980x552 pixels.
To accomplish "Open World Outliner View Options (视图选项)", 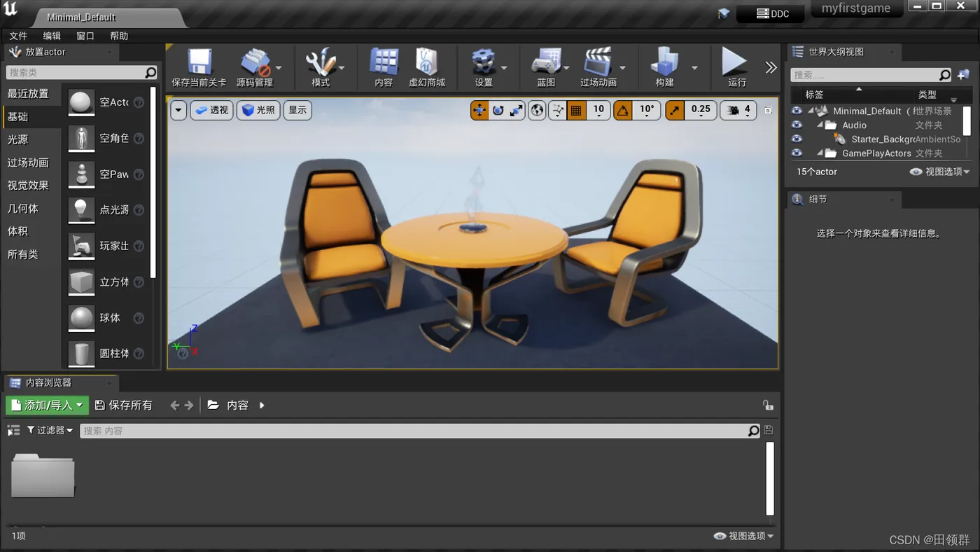I will point(940,172).
